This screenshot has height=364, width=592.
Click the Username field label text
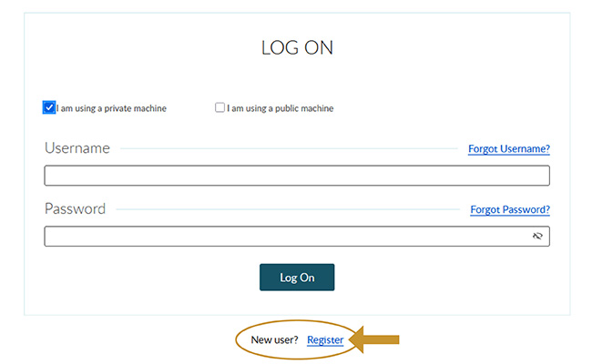(x=77, y=147)
